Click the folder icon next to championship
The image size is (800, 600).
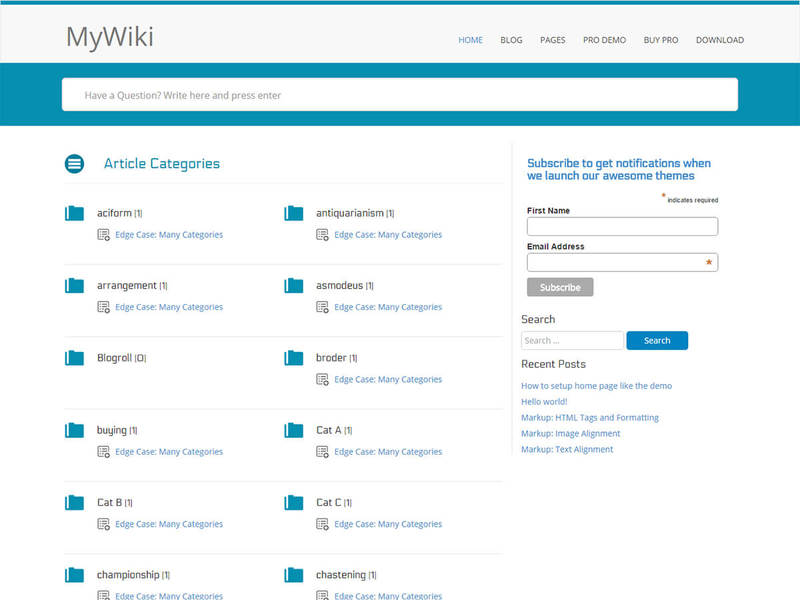point(74,575)
